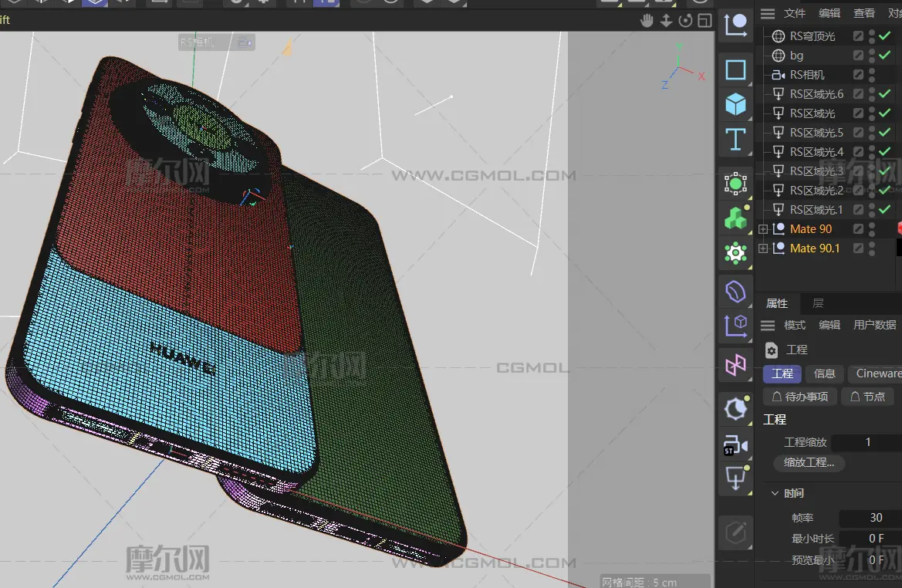Add a Cube primitive from the toolbar

pos(735,104)
